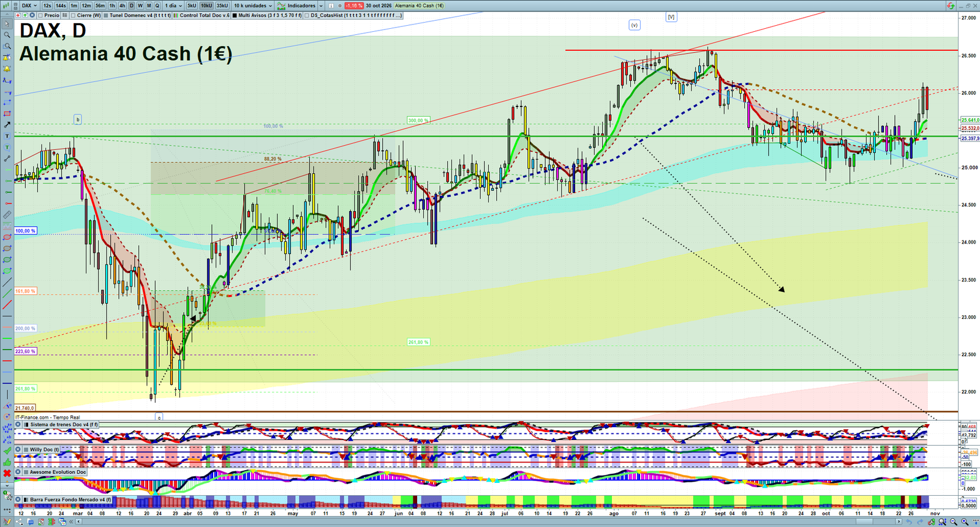Image resolution: width=980 pixels, height=527 pixels.
Task: Click the Multi Avisos black color swatch
Action: [235, 15]
